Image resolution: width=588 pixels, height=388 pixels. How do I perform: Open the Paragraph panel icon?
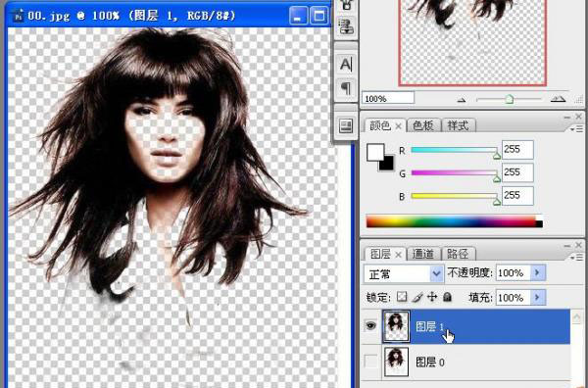pyautogui.click(x=346, y=88)
